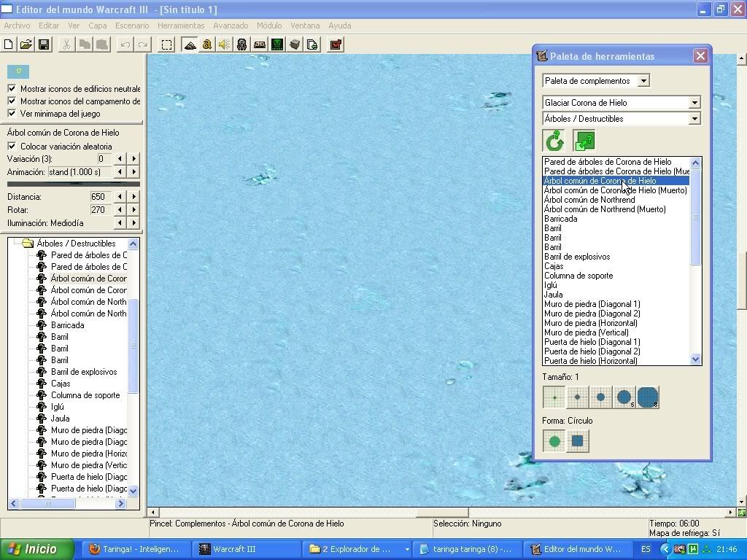Click the Cut scissors toolbar icon
The width and height of the screenshot is (747, 560).
[x=66, y=44]
